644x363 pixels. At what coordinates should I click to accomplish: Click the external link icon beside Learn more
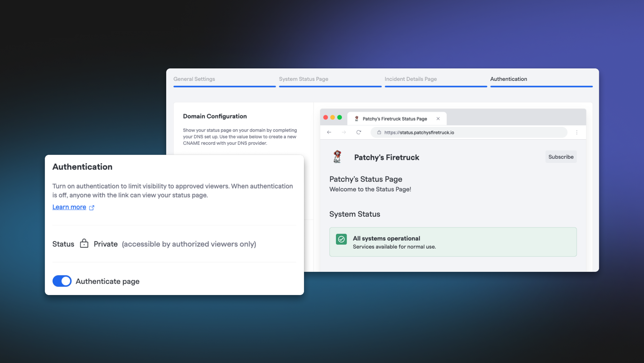92,208
